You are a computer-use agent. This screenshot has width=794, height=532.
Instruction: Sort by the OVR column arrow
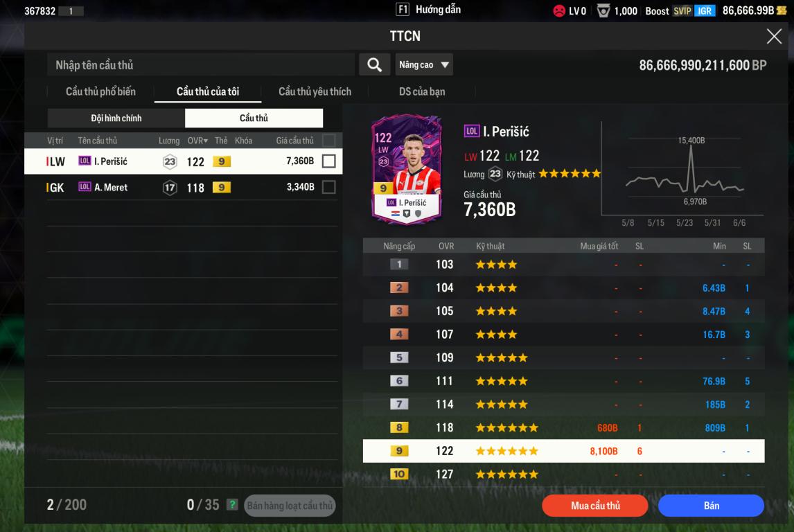tap(206, 141)
